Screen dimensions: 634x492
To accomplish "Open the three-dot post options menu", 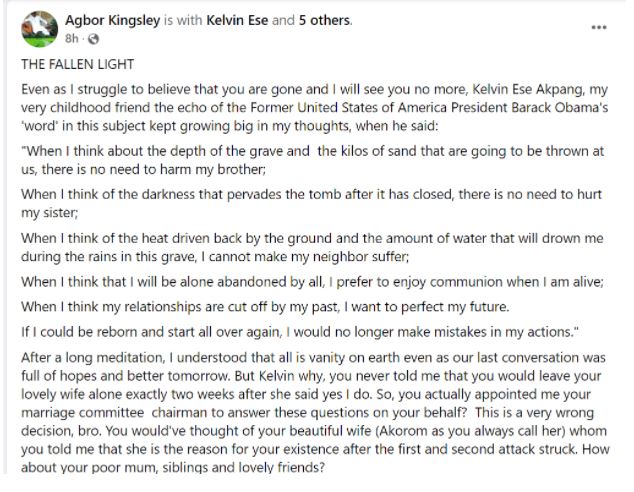I will 597,27.
